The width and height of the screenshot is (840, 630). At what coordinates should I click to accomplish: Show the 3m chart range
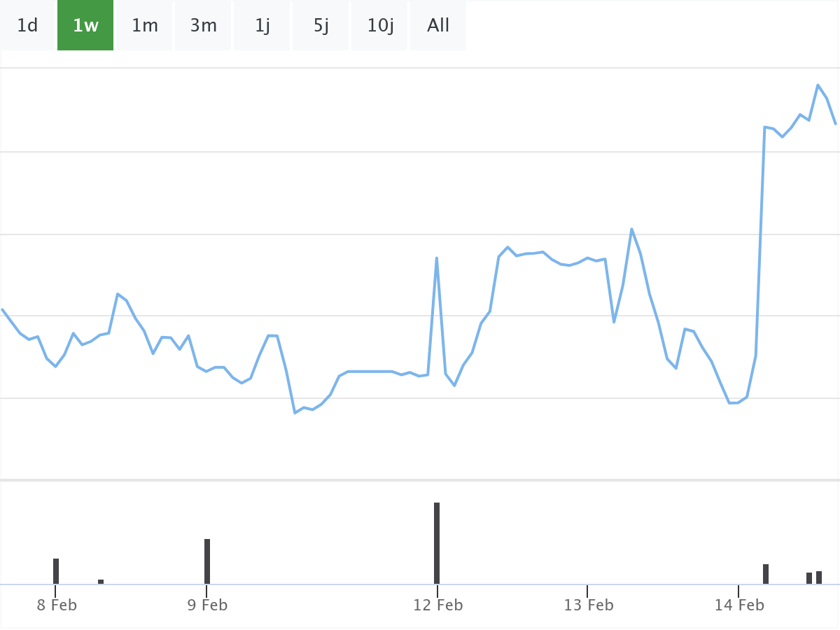tap(203, 26)
